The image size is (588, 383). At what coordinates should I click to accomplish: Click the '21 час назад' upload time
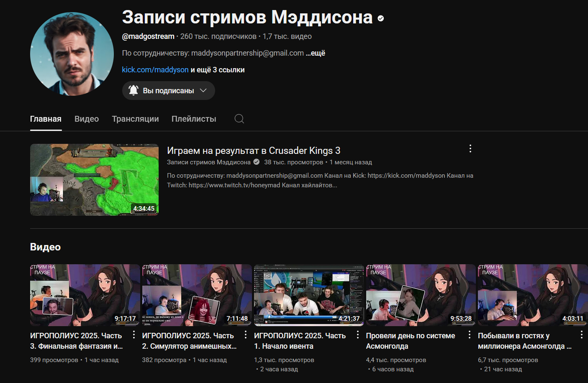(503, 369)
